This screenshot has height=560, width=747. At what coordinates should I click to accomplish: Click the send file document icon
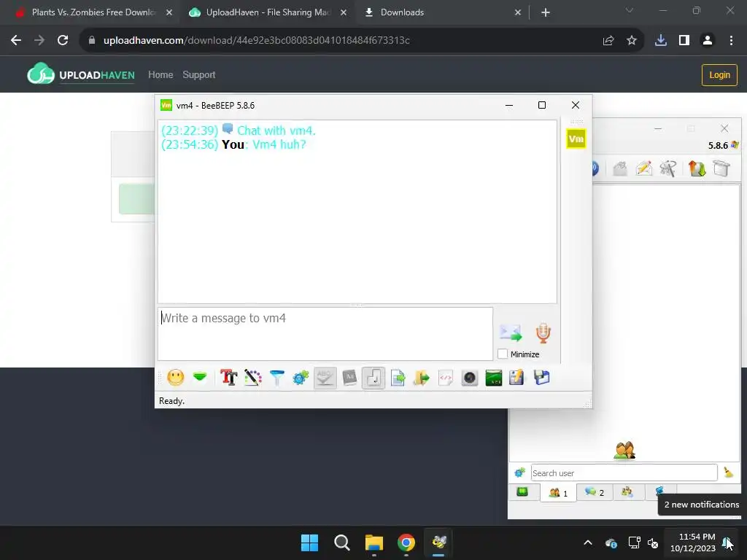click(398, 378)
